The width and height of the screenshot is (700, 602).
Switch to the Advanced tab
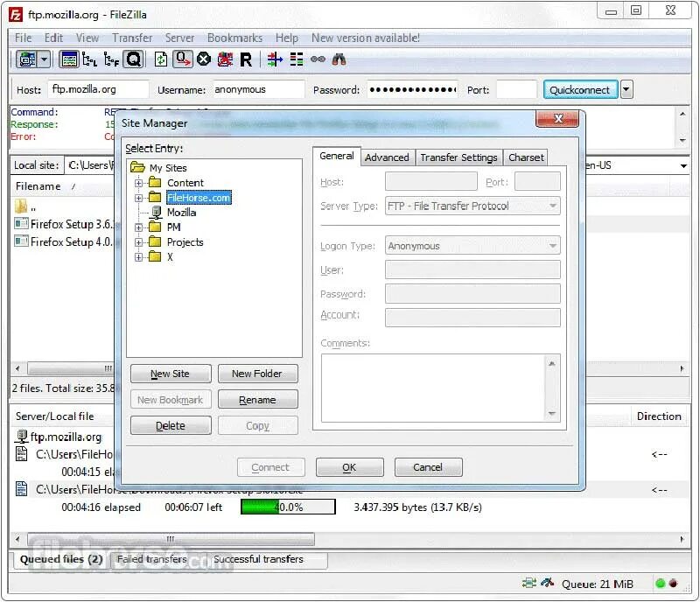387,157
